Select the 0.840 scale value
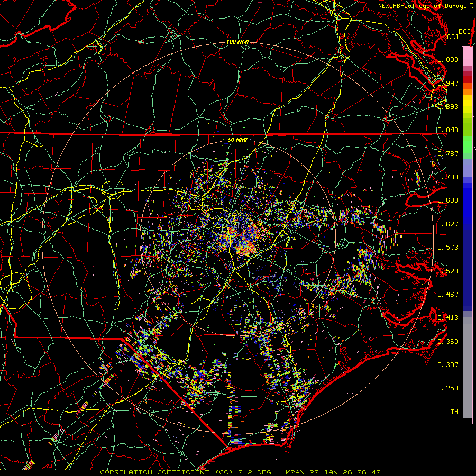Viewport: 476px width, 476px height. tap(448, 130)
